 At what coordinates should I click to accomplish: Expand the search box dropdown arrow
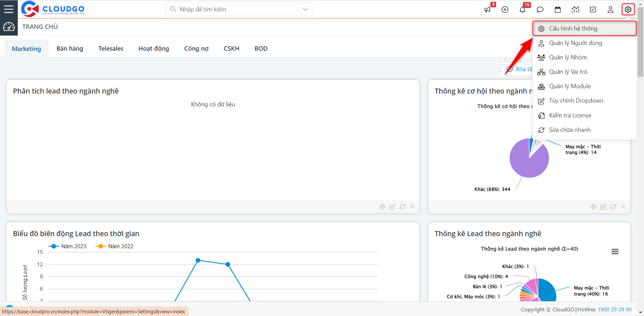(305, 9)
